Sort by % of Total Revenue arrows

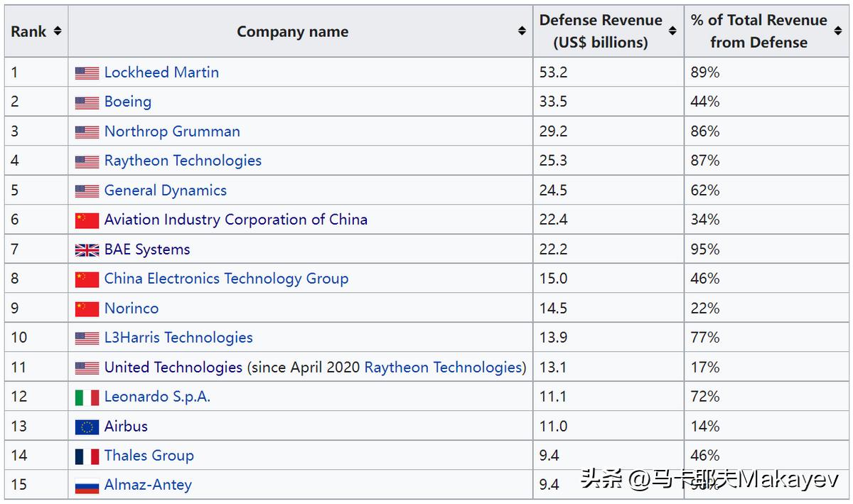(x=838, y=31)
